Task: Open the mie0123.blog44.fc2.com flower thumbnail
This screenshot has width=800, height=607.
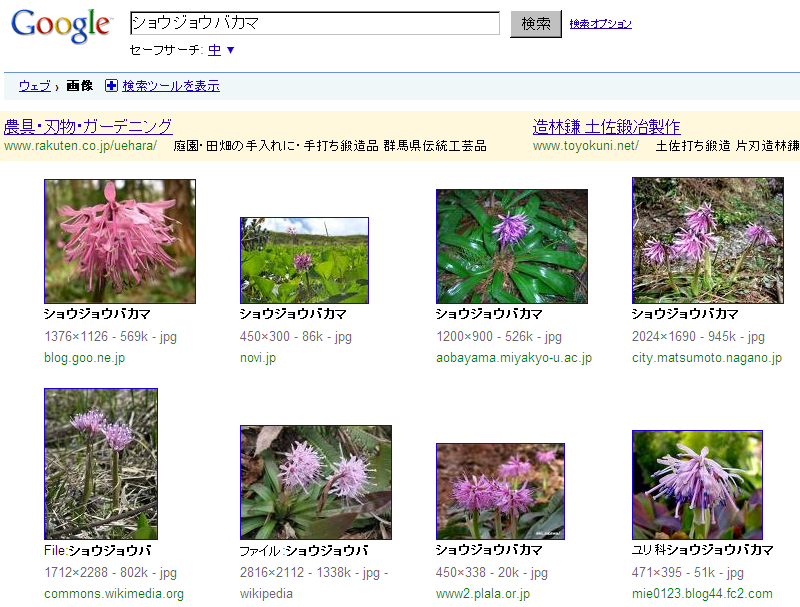Action: (x=697, y=484)
